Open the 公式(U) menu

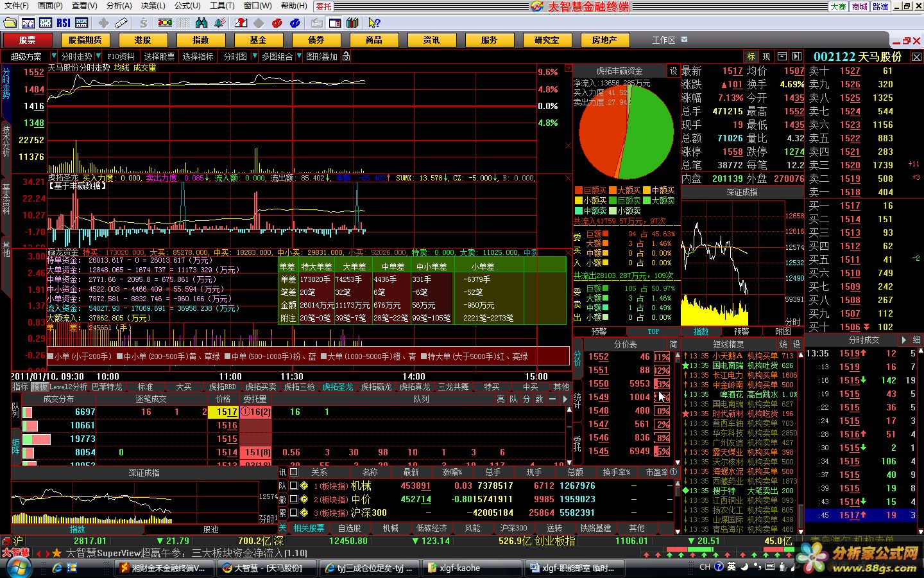coord(187,6)
